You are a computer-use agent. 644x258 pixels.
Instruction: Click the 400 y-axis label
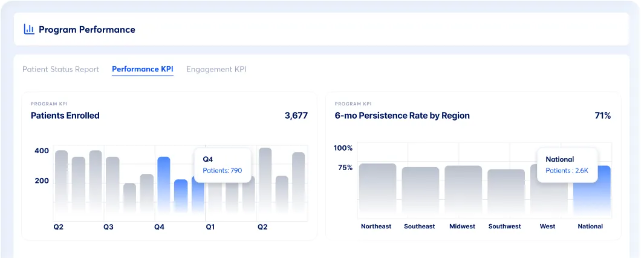(42, 151)
